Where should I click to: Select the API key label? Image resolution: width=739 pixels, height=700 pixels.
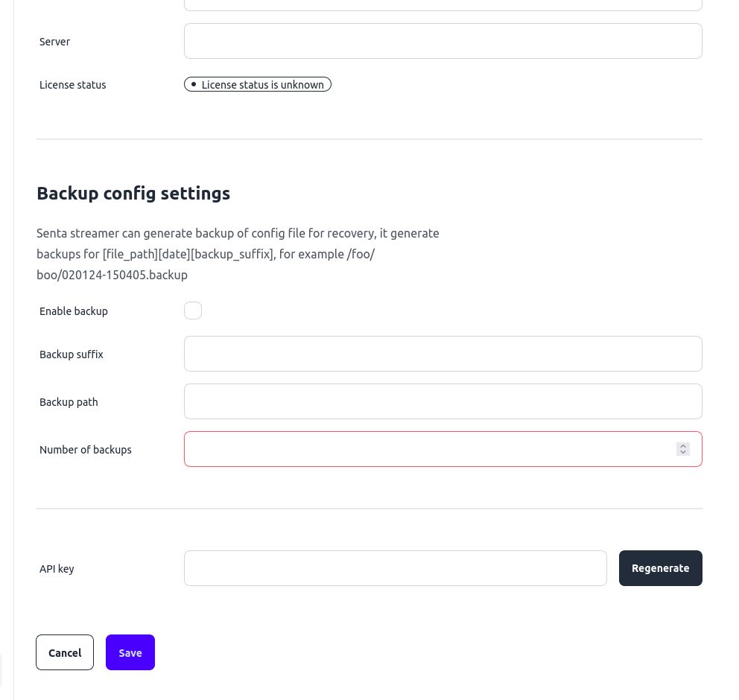pyautogui.click(x=57, y=568)
